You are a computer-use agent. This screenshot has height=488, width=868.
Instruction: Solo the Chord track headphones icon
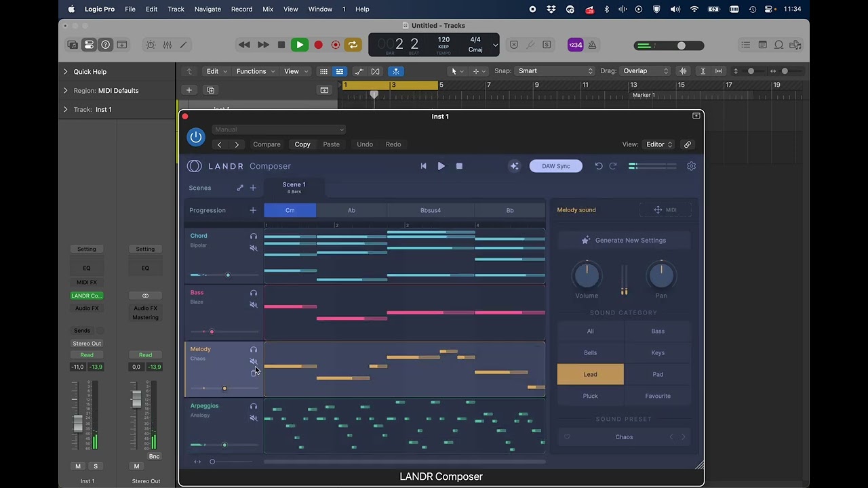254,237
